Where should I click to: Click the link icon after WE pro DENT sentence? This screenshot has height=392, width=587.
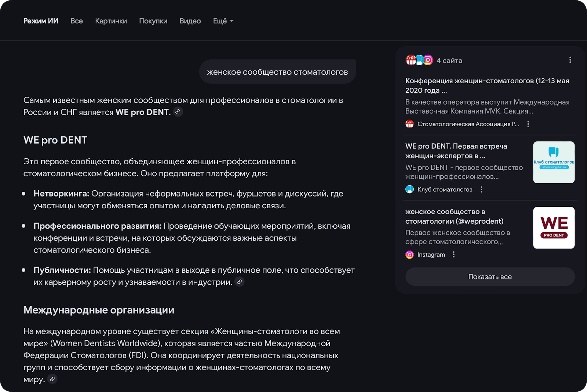point(178,112)
